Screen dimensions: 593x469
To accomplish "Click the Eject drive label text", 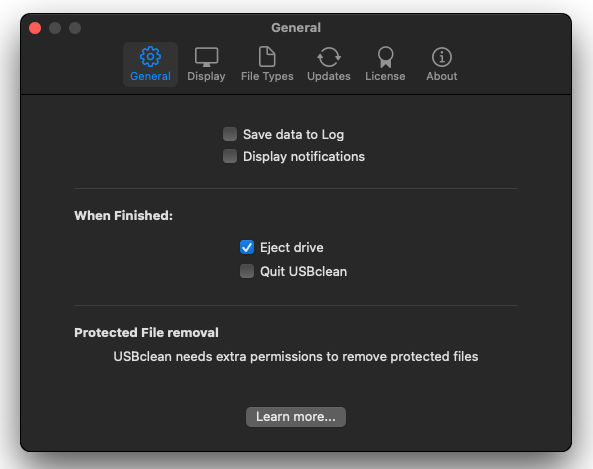I will pos(292,247).
